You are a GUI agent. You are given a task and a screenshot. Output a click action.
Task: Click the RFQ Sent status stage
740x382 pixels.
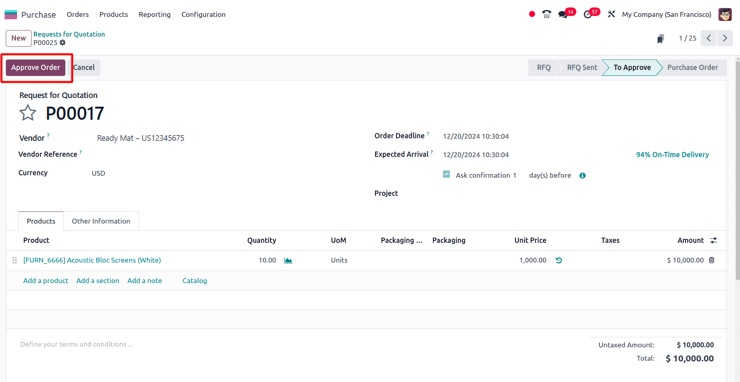pyautogui.click(x=582, y=68)
